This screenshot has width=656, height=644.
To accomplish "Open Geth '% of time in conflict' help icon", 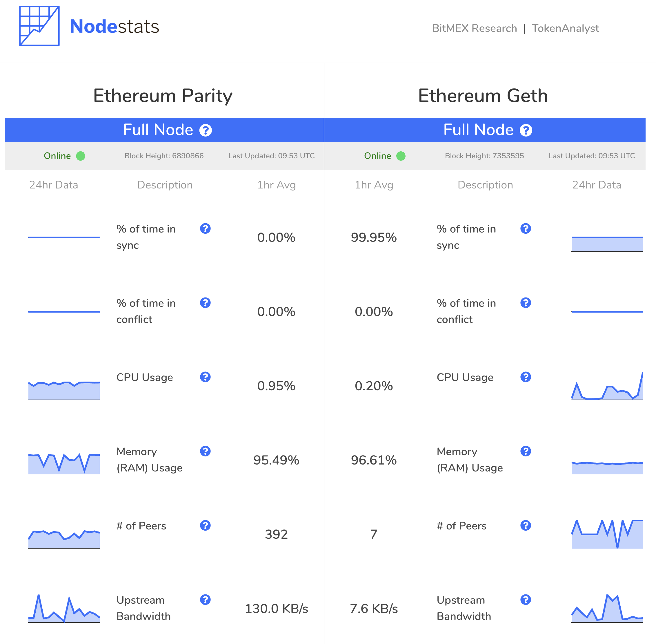I will click(x=526, y=303).
